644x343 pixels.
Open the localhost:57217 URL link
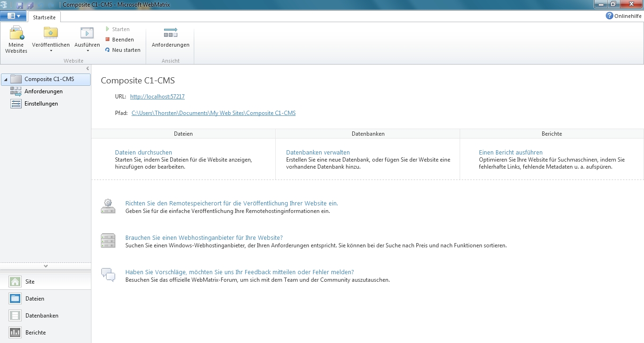157,97
